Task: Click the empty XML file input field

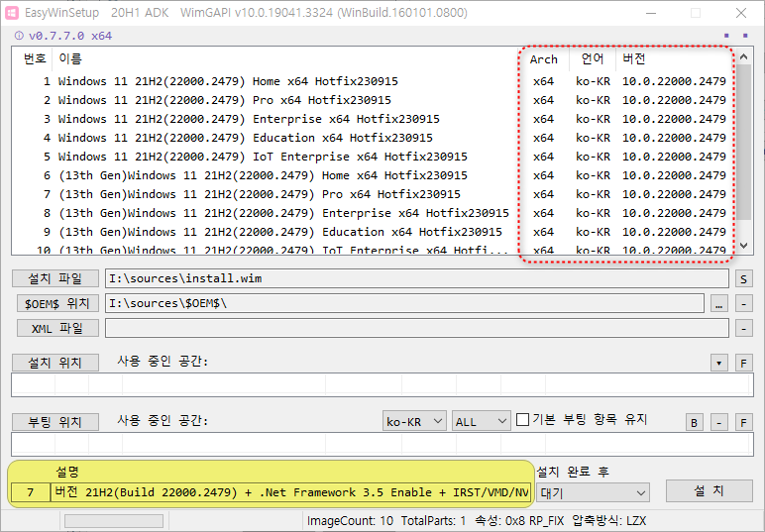Action: (416, 329)
